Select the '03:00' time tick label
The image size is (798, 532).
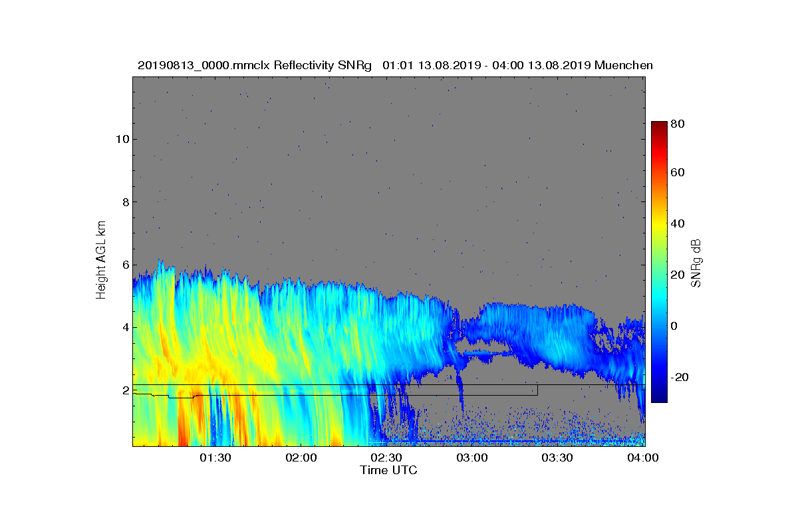472,458
